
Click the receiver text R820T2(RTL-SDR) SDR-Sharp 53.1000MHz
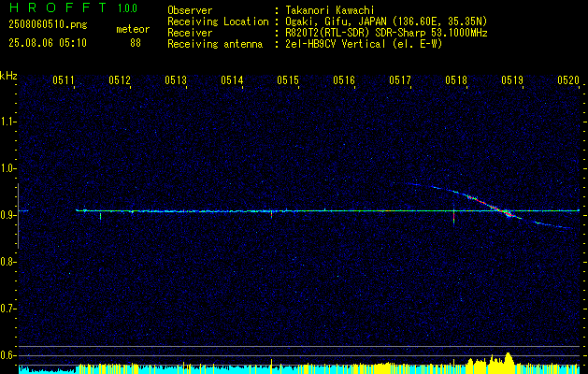pos(387,33)
